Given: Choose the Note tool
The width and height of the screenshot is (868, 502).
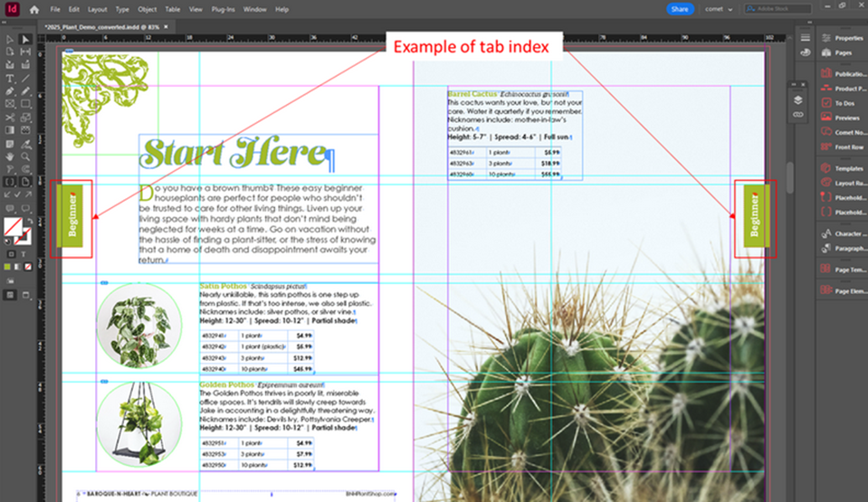Looking at the screenshot, I should pos(10,144).
